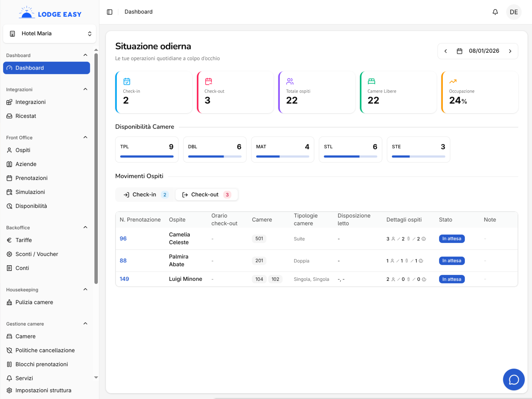
Task: Open reservation 149 link
Action: point(124,279)
